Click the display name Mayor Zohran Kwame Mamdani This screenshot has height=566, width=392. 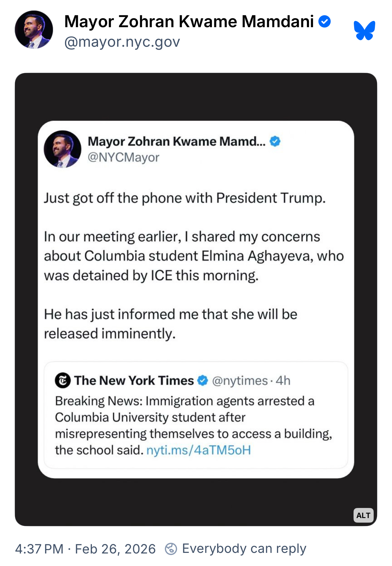[x=189, y=22]
